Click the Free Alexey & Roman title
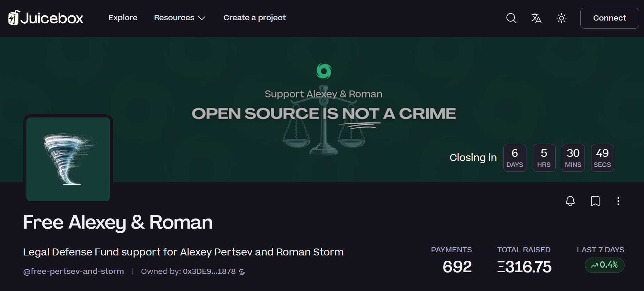This screenshot has width=644, height=291. point(118,222)
